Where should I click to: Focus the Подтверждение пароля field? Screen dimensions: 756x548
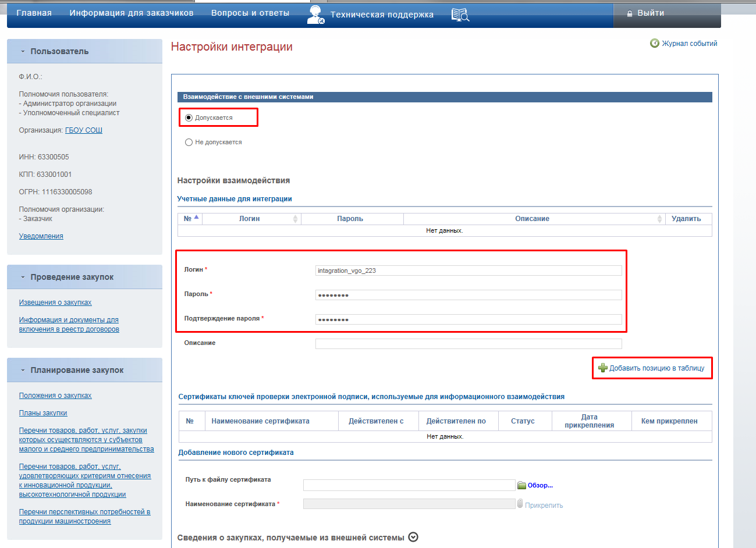[468, 319]
